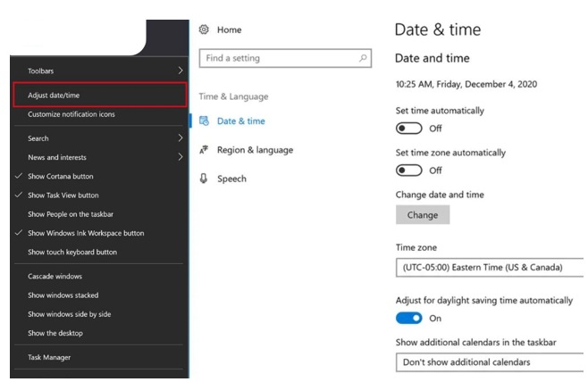Viewport: 588px width, 382px height.
Task: Select Adjust date/time menu entry
Action: click(100, 95)
